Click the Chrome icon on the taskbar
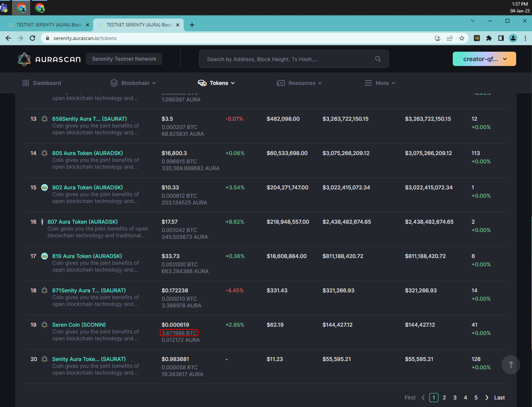The width and height of the screenshot is (532, 407). pos(21,8)
